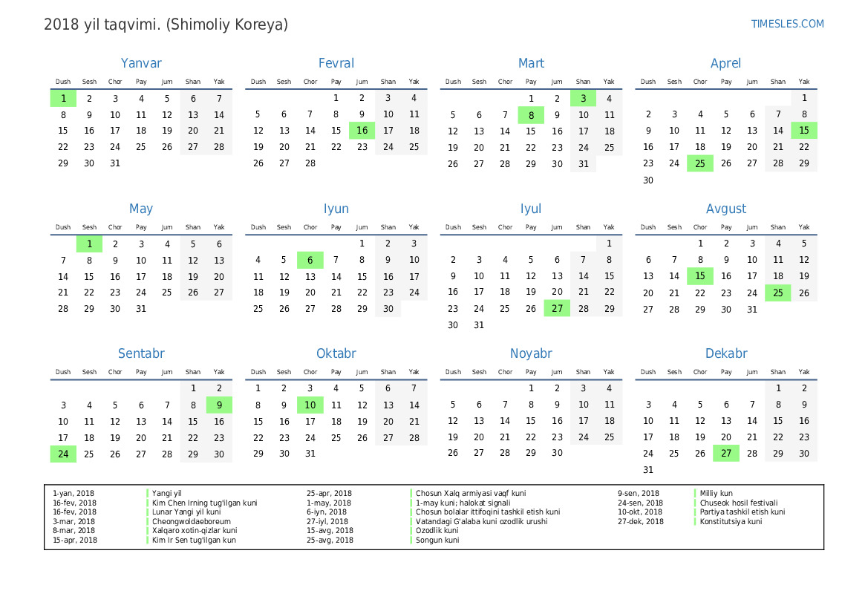Click the 'Milliy kun' entry
The width and height of the screenshot is (868, 614).
coord(717,493)
